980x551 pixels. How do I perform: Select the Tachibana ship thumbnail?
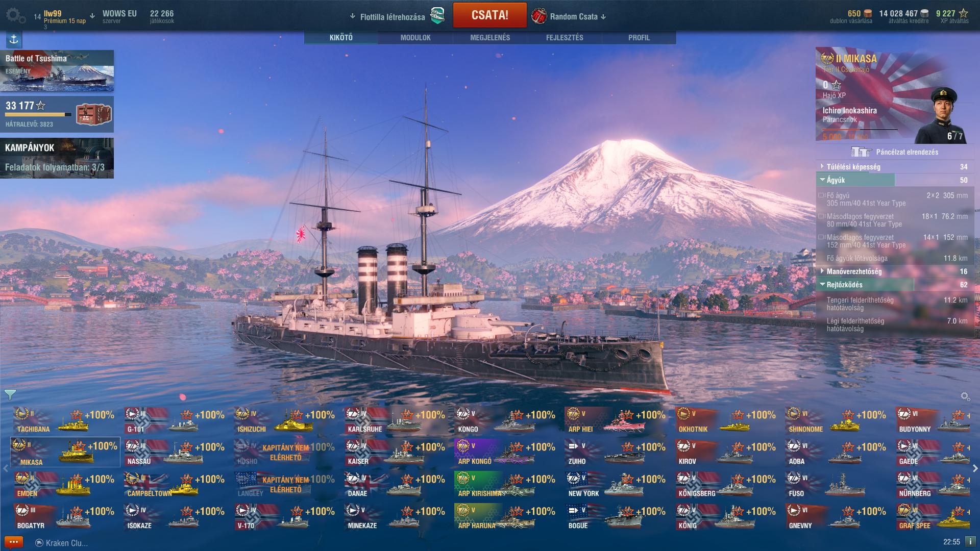pyautogui.click(x=65, y=420)
